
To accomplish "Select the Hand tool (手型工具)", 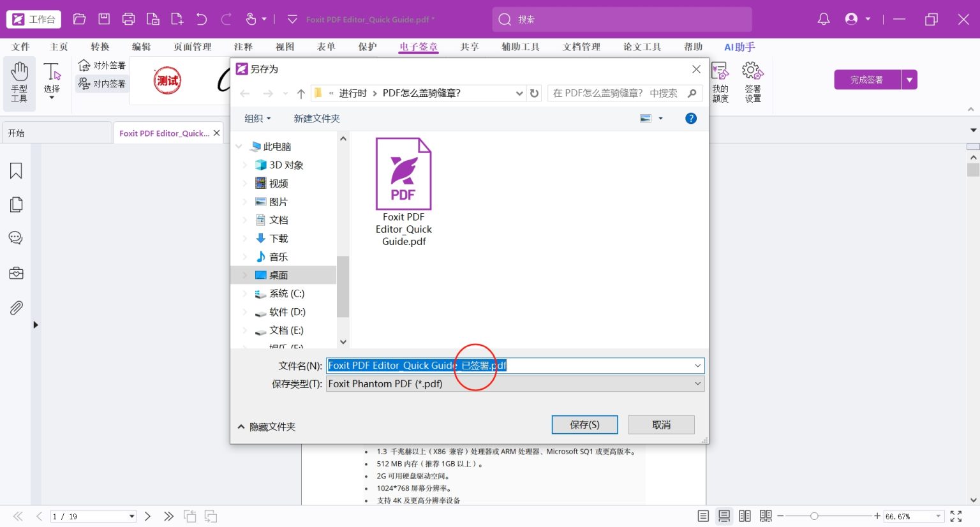I will coord(19,82).
